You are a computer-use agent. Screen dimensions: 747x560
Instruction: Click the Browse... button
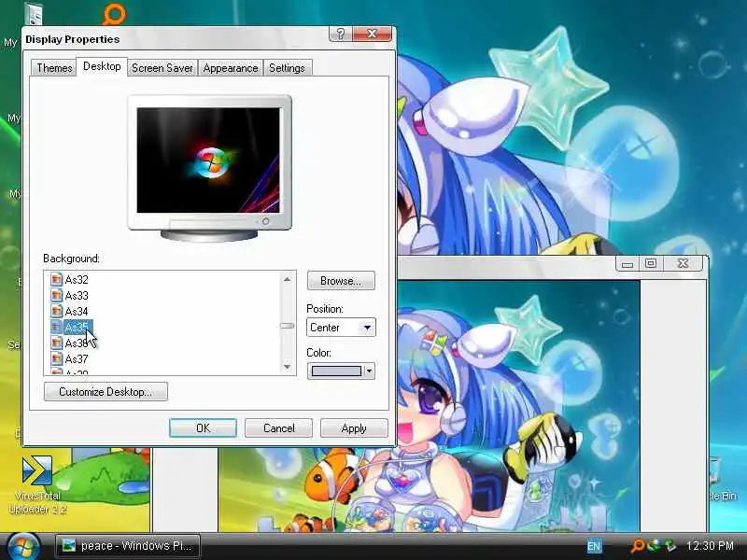tap(341, 281)
